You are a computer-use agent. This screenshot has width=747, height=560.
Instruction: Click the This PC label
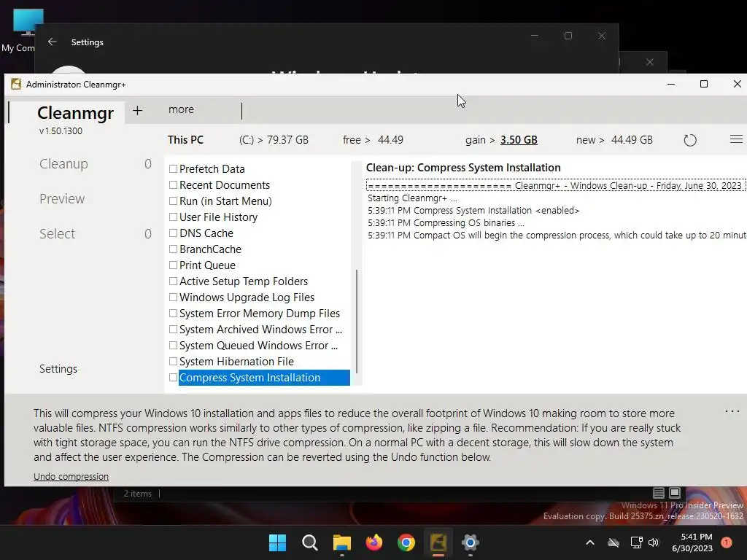[x=185, y=140]
